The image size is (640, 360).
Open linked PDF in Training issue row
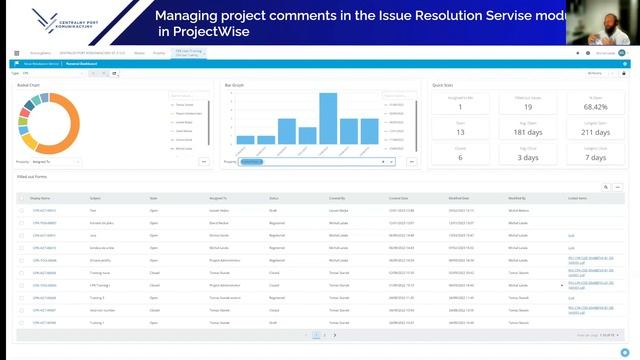[591, 273]
